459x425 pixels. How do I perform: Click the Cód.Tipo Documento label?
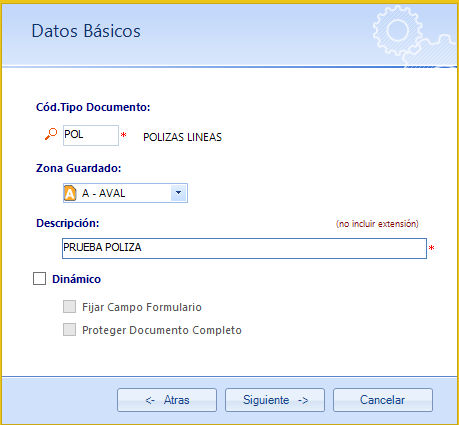[93, 107]
